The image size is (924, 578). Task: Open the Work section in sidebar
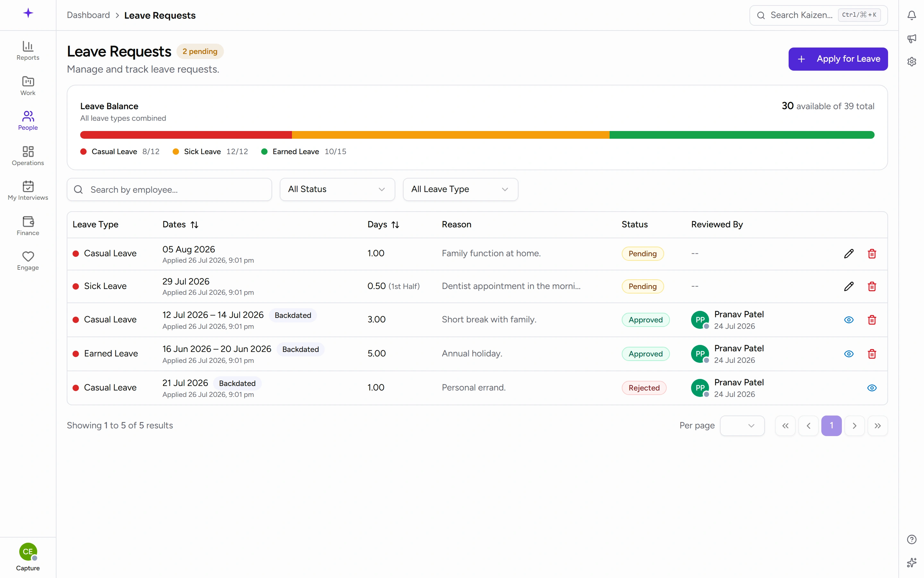click(28, 86)
